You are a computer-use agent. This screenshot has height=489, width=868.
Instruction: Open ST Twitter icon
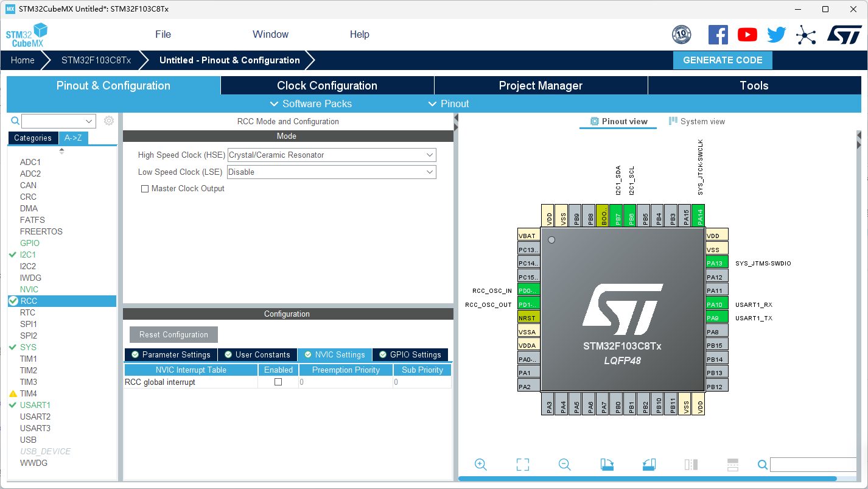click(x=777, y=35)
